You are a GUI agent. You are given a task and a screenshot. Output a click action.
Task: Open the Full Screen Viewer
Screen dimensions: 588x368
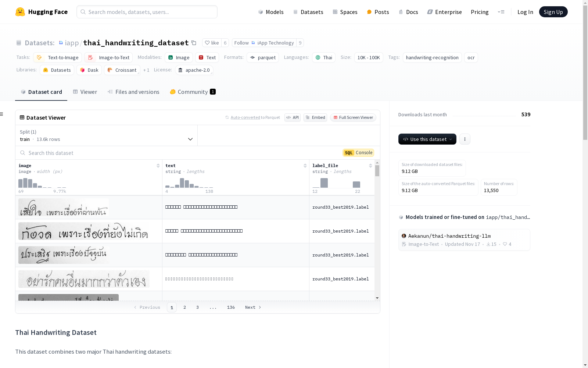tap(353, 117)
